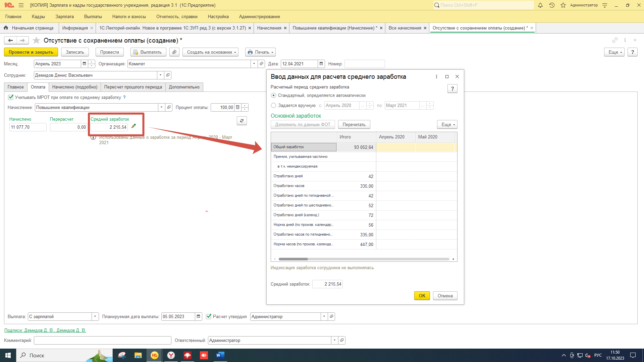Click the dialog help question mark button
644x362 pixels.
(x=452, y=88)
